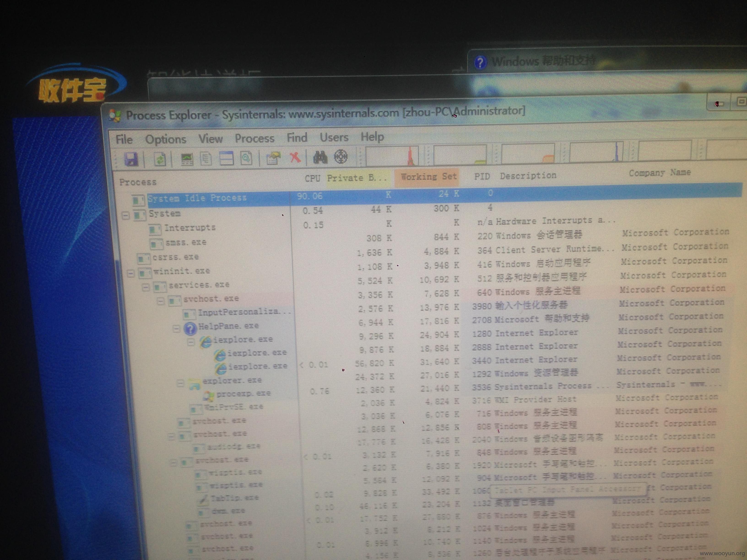This screenshot has width=747, height=560.
Task: Open the Find menu
Action: pos(297,137)
